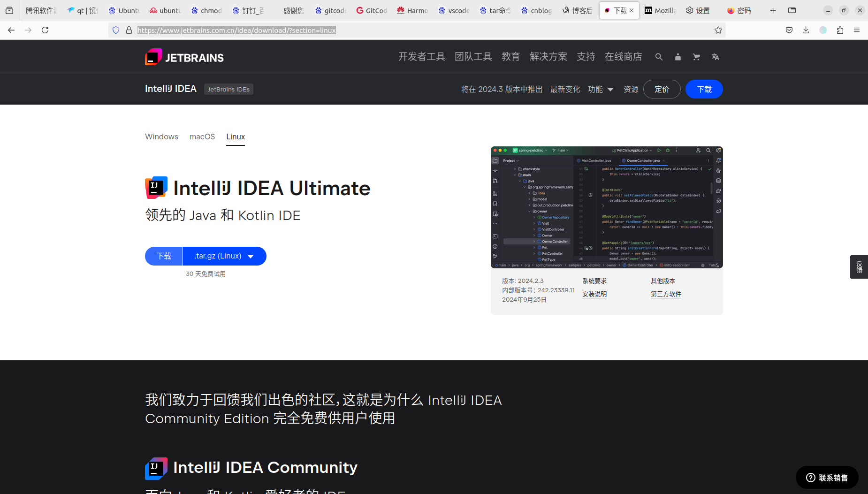Open the 解决方案 menu
The image size is (868, 494).
[x=548, y=57]
